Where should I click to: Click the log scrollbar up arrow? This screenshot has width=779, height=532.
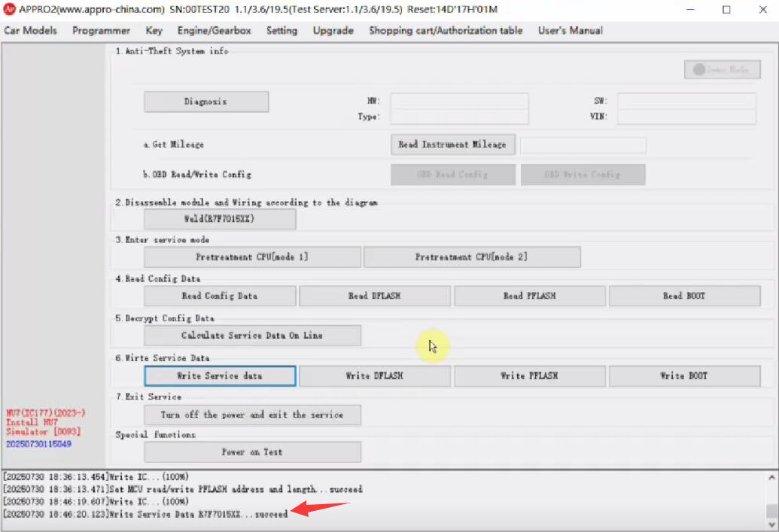(771, 478)
